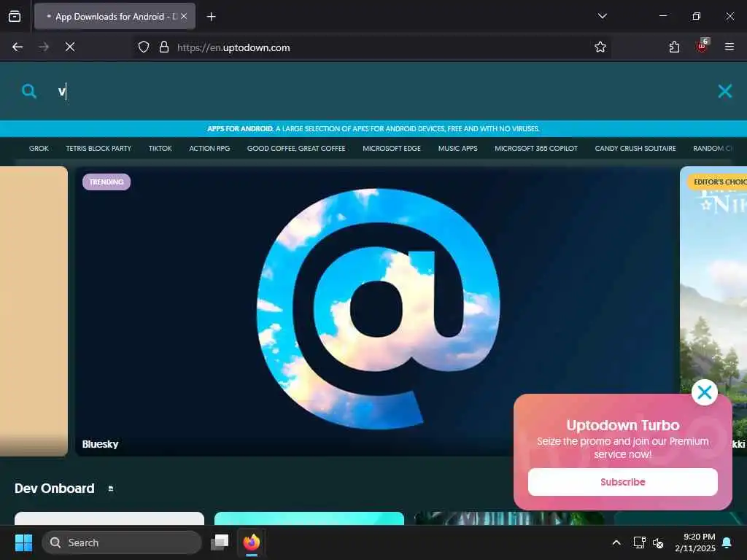Open GOOD COFFEE, GREAT COFFEE link
The image size is (747, 560).
point(296,149)
